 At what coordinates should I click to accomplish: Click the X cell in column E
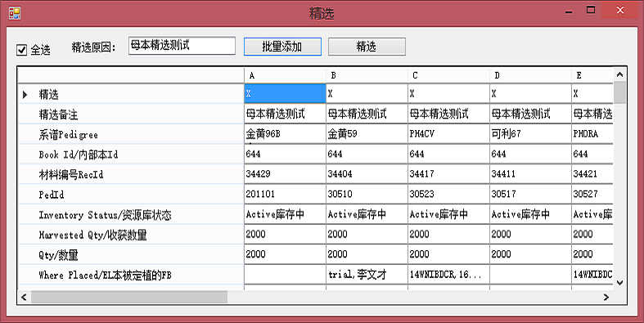point(592,93)
